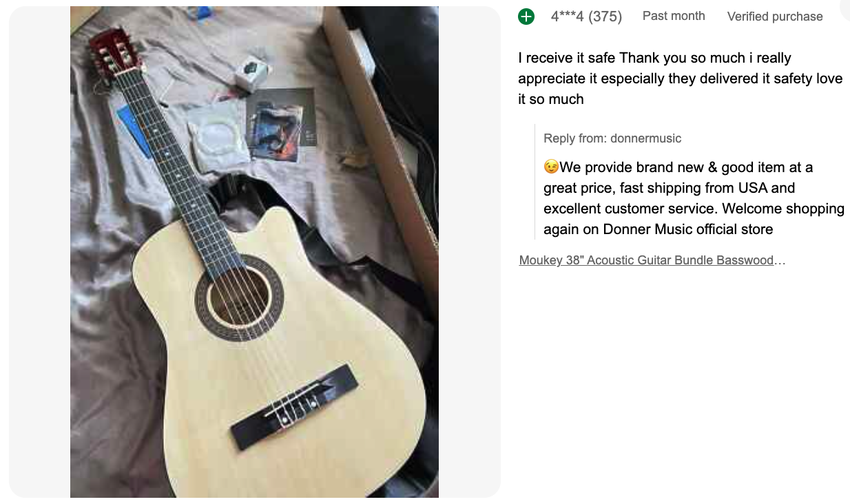This screenshot has width=850, height=504.
Task: Click the "Verified purchase" label
Action: (x=775, y=17)
